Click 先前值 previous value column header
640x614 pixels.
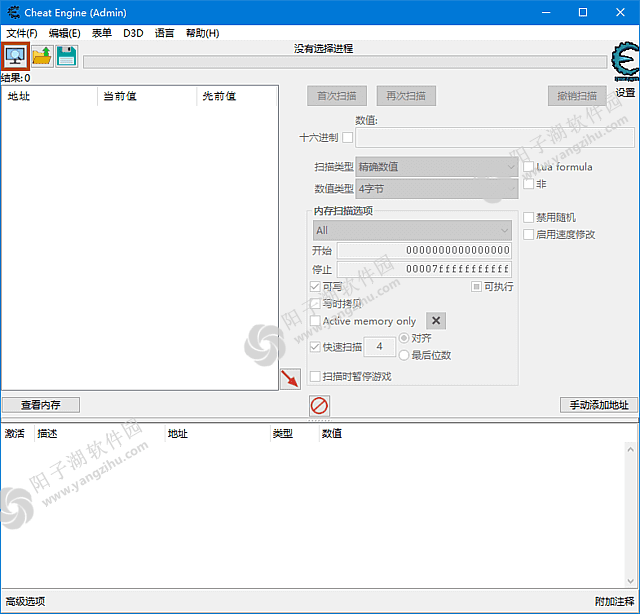237,96
